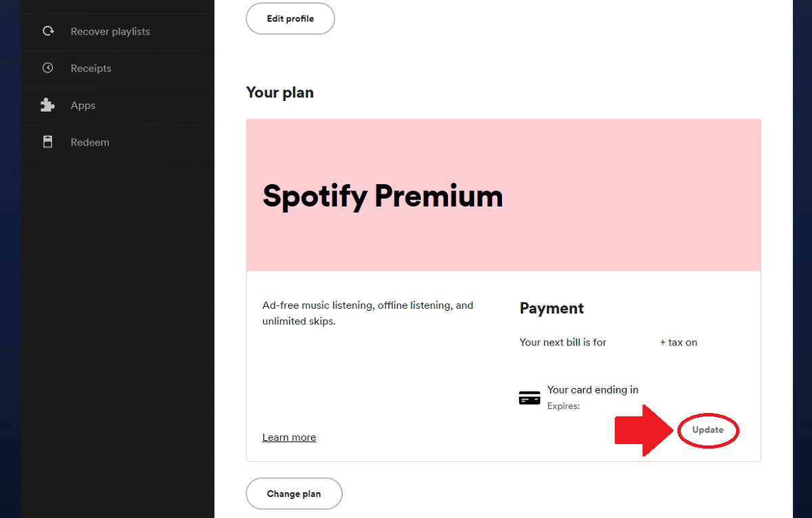Click the credit card icon under Payment
Screen dimensions: 812x518
[x=529, y=398]
